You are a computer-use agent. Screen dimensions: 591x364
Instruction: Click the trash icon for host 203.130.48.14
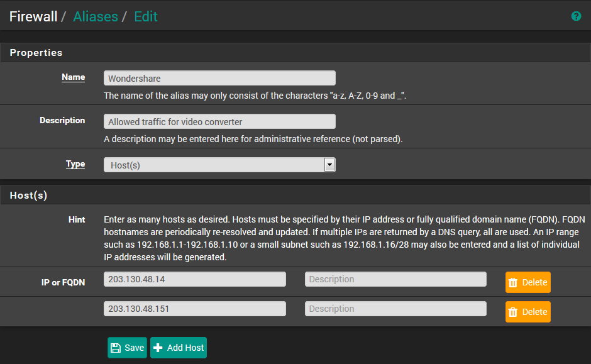click(513, 282)
